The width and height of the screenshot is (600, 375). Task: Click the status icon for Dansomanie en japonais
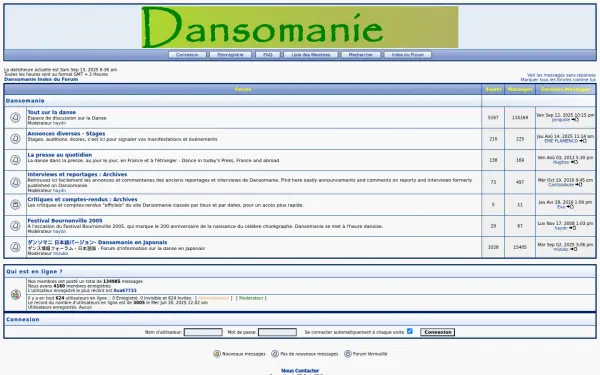15,247
